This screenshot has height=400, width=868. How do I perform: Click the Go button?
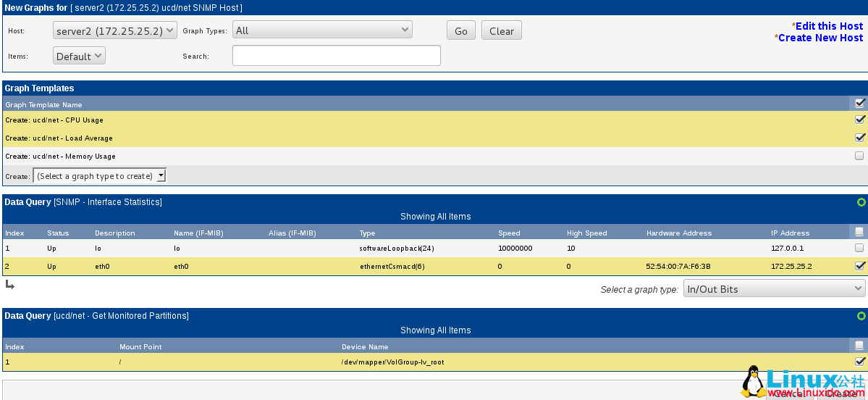pyautogui.click(x=461, y=31)
